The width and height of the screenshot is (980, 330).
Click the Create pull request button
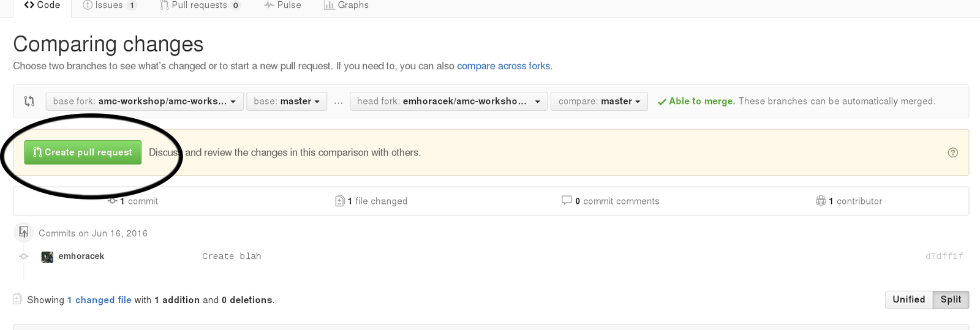click(x=83, y=152)
